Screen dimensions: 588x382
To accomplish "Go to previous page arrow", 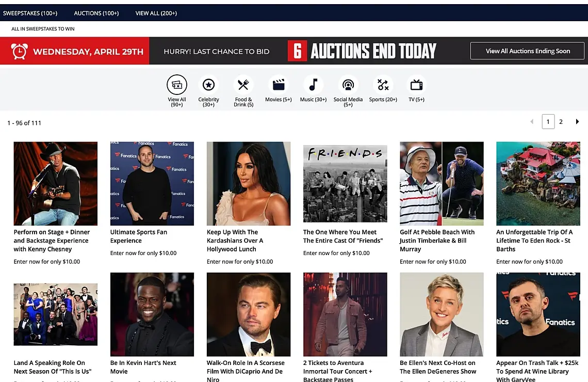I will (x=532, y=122).
